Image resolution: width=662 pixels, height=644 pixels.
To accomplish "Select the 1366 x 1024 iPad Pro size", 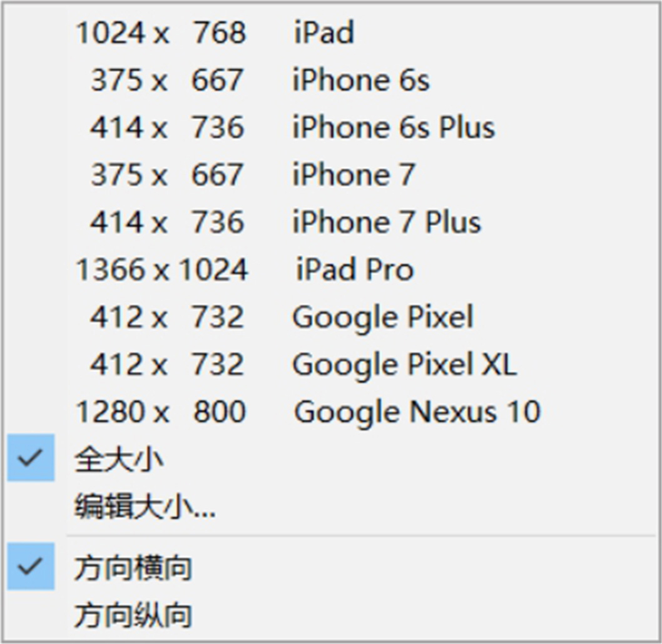I will [331, 269].
